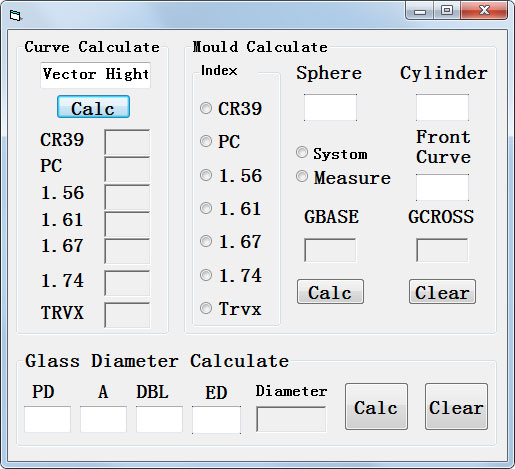Click the Cylinder input box

pyautogui.click(x=442, y=107)
